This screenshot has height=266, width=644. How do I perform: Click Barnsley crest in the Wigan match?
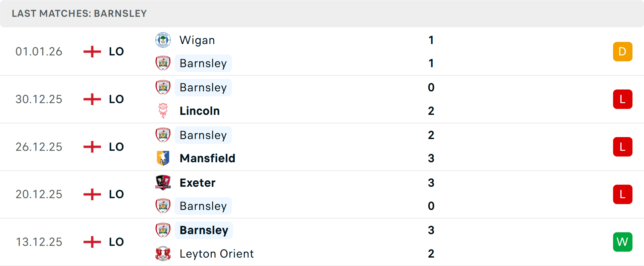click(x=163, y=63)
